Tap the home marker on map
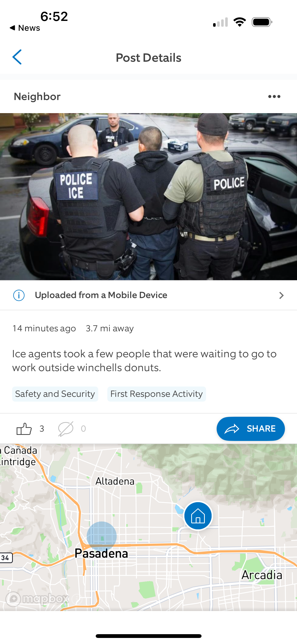 coord(198,516)
